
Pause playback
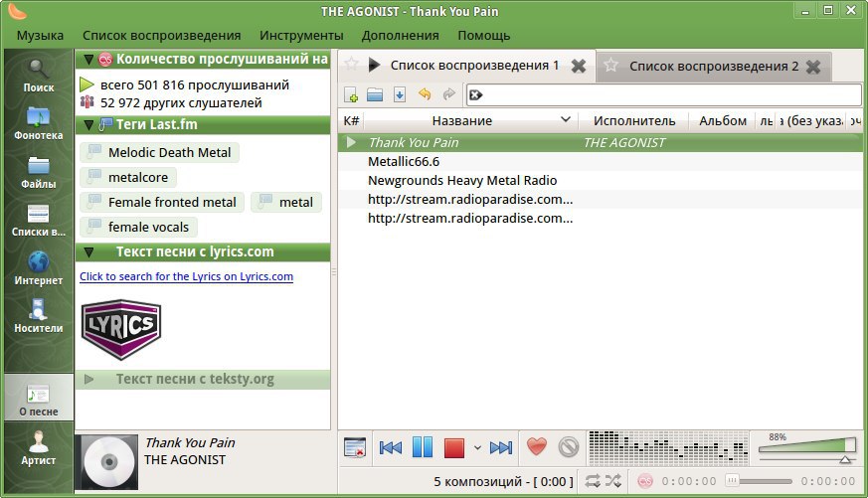(423, 447)
